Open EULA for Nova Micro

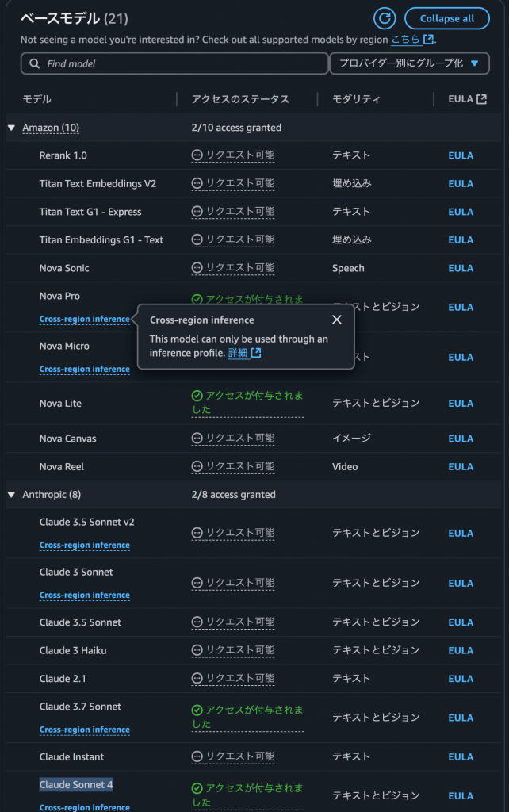click(461, 358)
